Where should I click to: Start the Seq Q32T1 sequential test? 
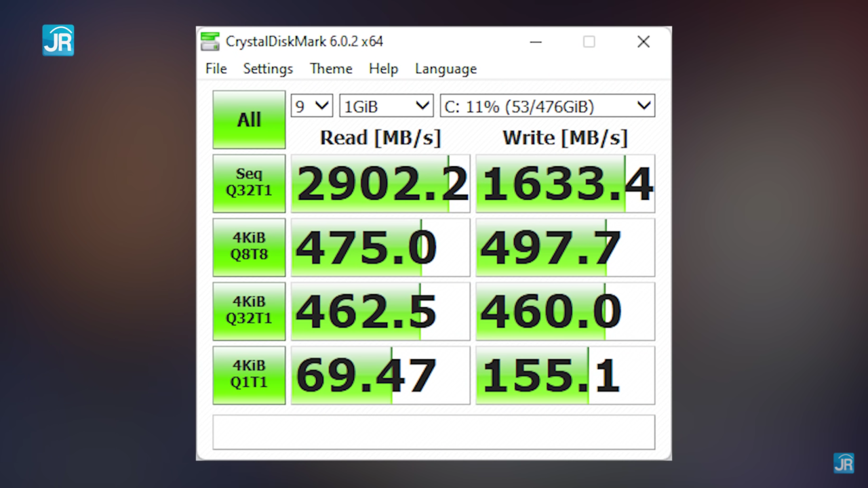pos(249,183)
